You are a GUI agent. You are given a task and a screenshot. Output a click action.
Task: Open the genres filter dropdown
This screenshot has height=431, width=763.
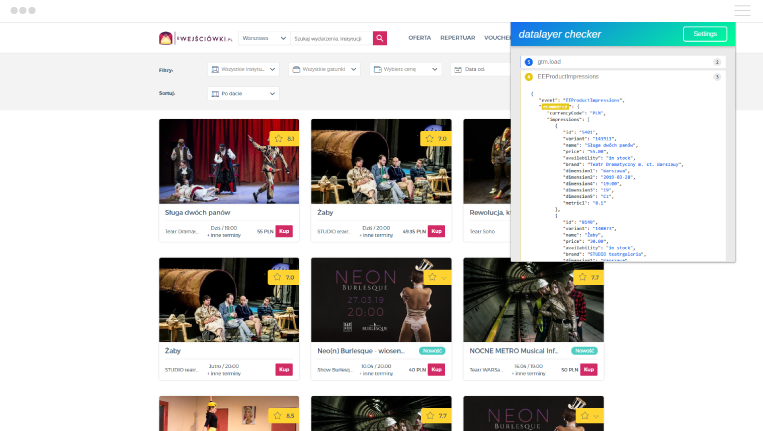[325, 70]
